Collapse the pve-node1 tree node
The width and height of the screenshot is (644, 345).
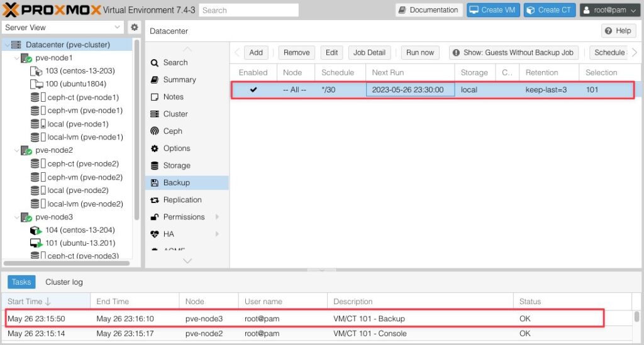pyautogui.click(x=17, y=58)
